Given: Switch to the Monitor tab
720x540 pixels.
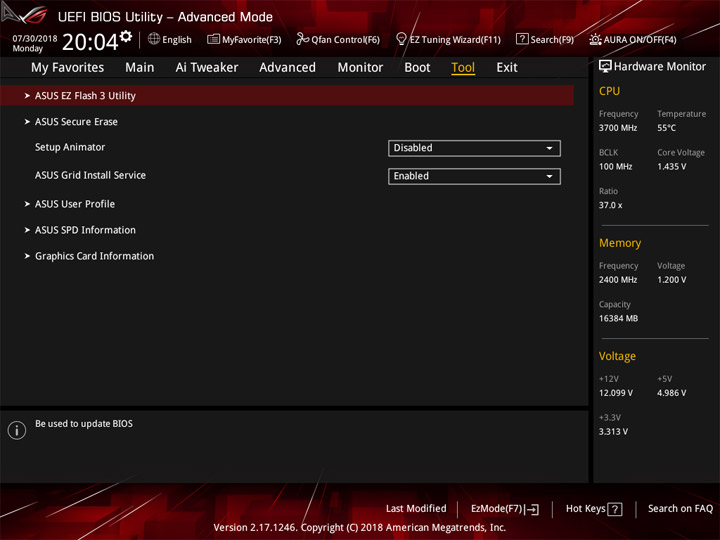Looking at the screenshot, I should (360, 68).
